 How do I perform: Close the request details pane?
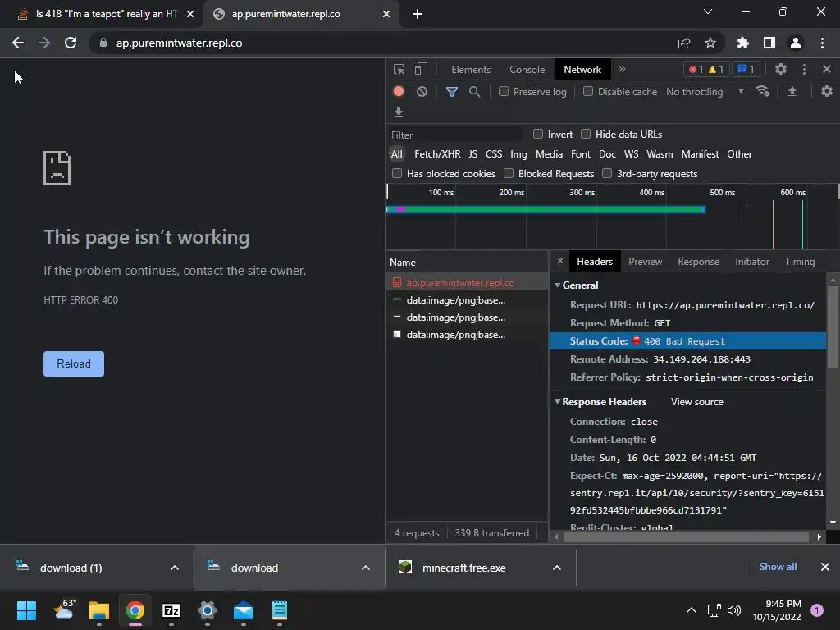[x=559, y=261]
